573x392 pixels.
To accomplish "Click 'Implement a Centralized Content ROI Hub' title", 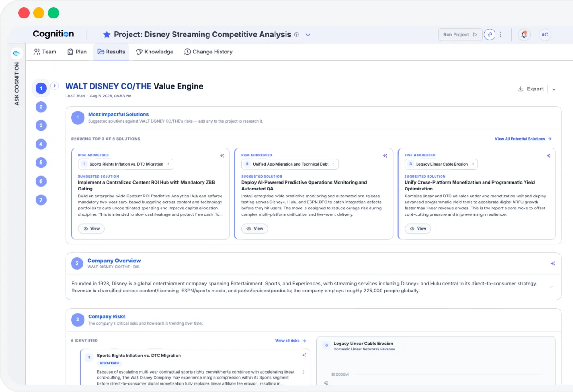I will (146, 185).
